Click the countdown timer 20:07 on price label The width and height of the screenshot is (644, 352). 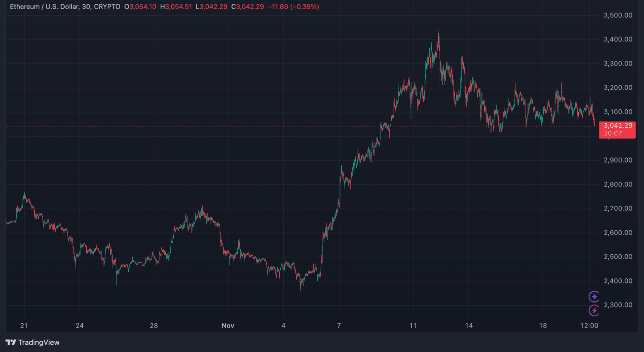coord(613,133)
